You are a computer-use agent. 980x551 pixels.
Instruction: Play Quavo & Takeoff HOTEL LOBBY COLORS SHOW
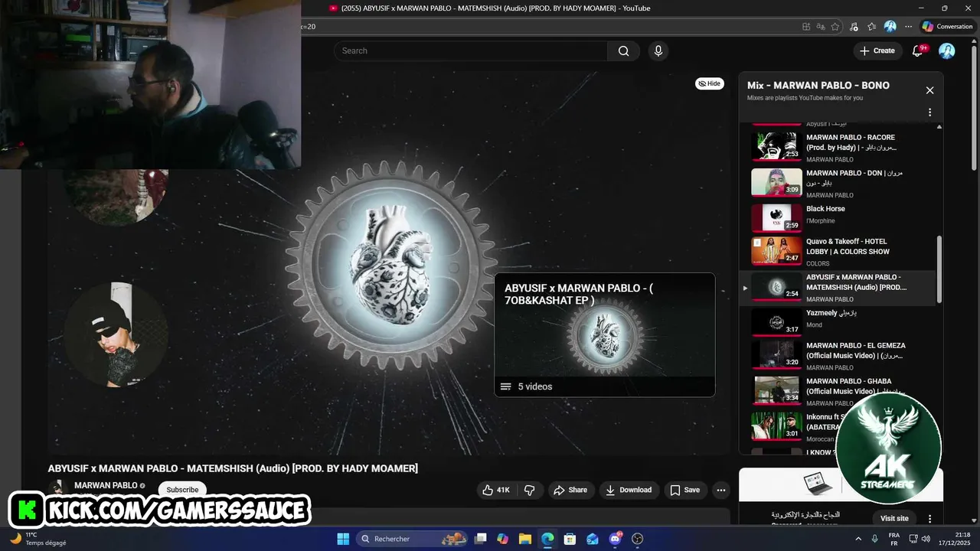837,253
